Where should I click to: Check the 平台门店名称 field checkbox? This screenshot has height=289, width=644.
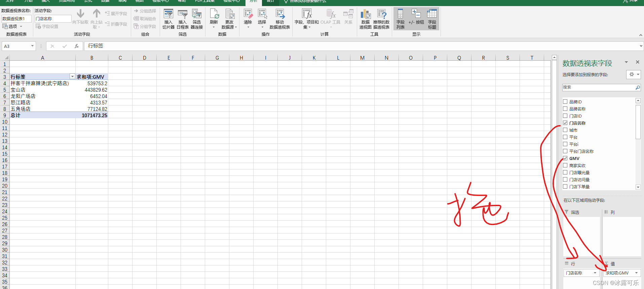(565, 151)
